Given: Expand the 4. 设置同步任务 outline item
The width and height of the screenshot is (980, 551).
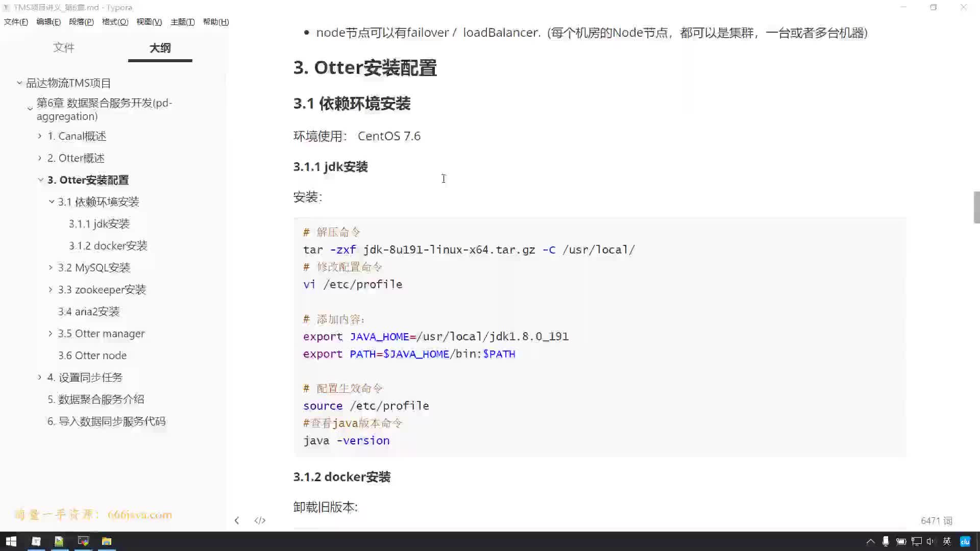Looking at the screenshot, I should (40, 377).
